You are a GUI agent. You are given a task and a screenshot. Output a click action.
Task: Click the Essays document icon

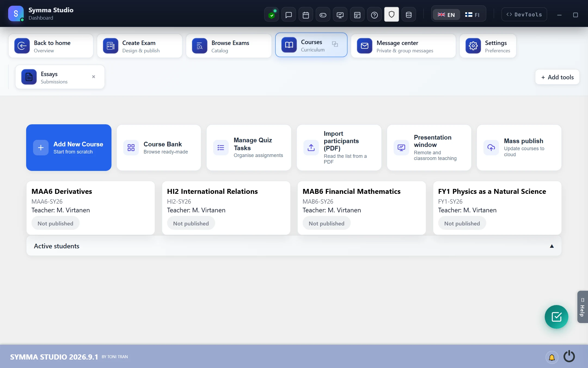point(29,77)
